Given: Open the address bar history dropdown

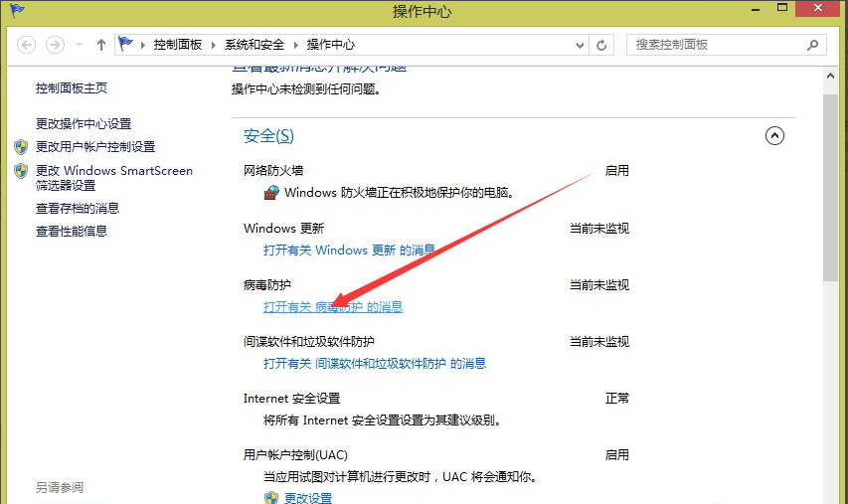Looking at the screenshot, I should click(580, 45).
